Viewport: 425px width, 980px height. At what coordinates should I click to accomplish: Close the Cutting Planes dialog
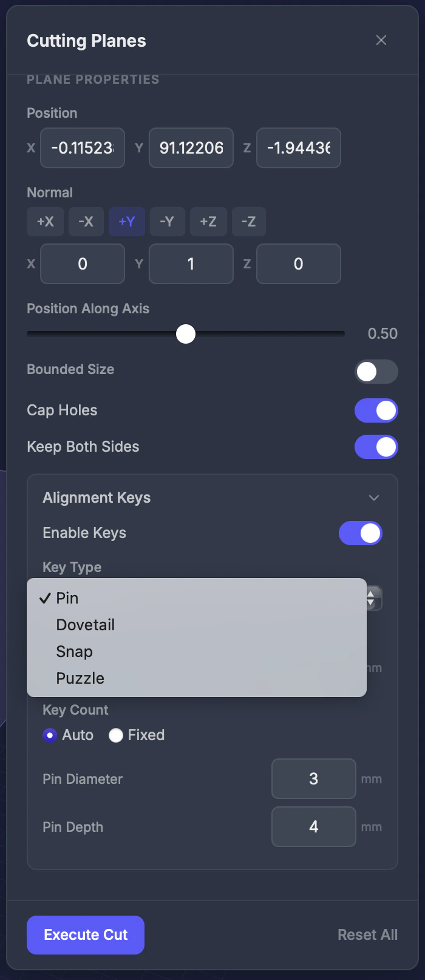click(x=381, y=40)
